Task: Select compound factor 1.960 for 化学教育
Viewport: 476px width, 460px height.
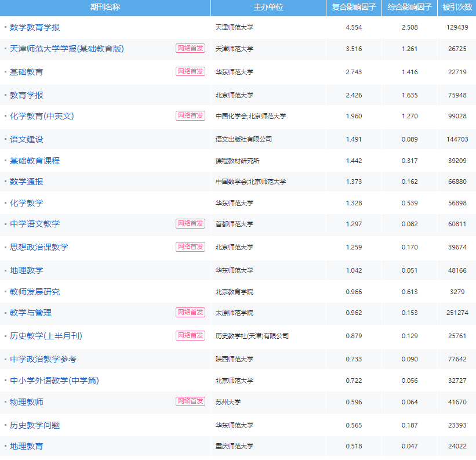Action: click(354, 116)
